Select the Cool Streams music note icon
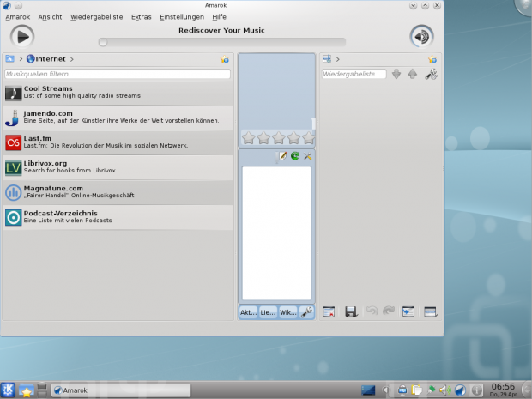The height and width of the screenshot is (399, 532). pyautogui.click(x=13, y=93)
